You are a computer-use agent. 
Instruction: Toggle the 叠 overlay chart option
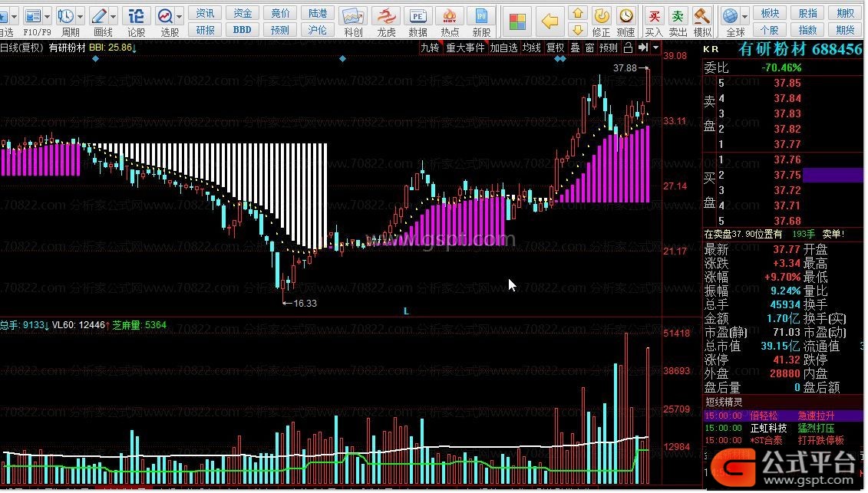click(x=575, y=48)
